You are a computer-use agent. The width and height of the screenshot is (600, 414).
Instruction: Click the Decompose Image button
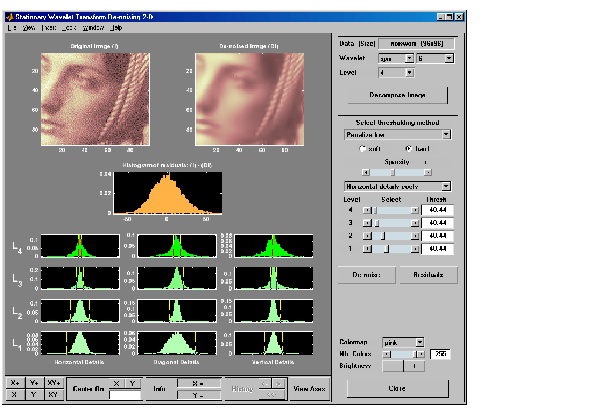[397, 95]
